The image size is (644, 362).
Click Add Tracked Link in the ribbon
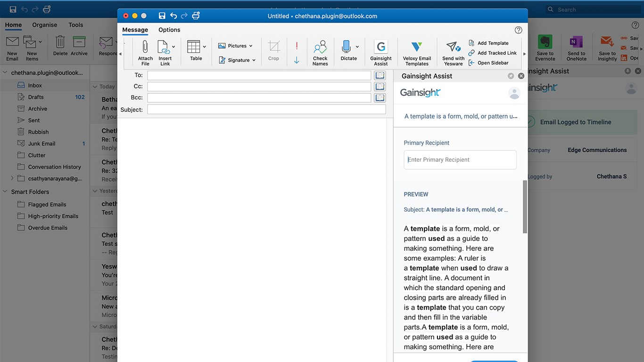[493, 53]
